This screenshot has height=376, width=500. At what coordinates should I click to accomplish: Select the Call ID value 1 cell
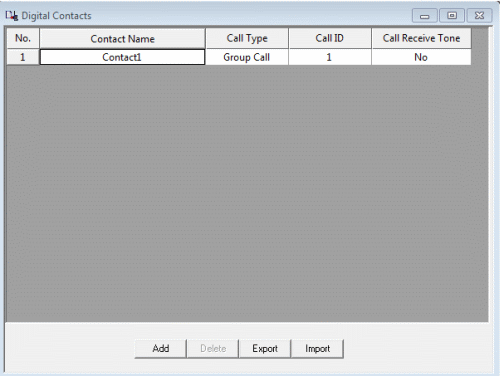point(330,57)
